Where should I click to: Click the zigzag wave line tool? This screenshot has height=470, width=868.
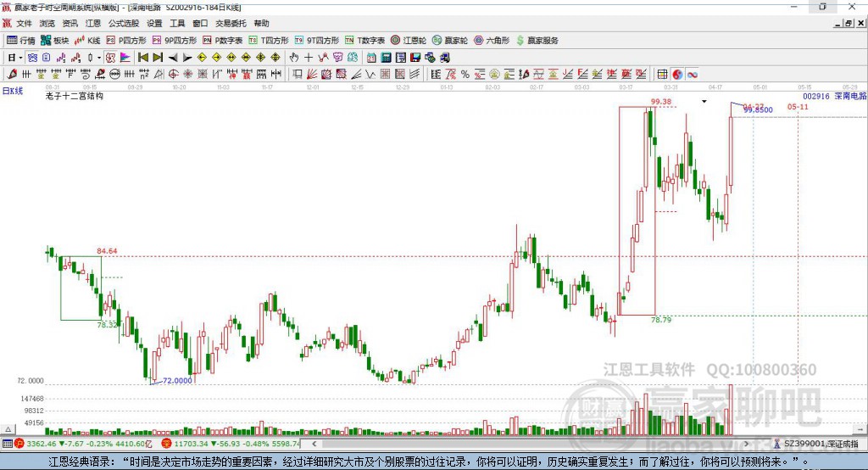click(370, 75)
